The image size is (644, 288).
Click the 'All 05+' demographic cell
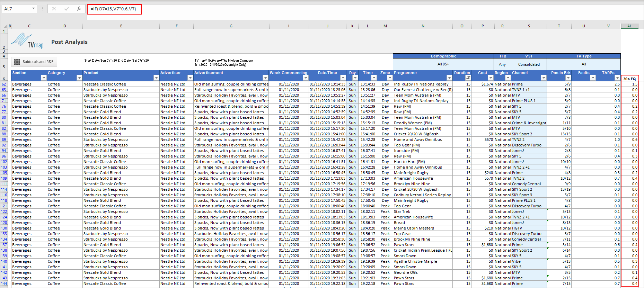443,64
